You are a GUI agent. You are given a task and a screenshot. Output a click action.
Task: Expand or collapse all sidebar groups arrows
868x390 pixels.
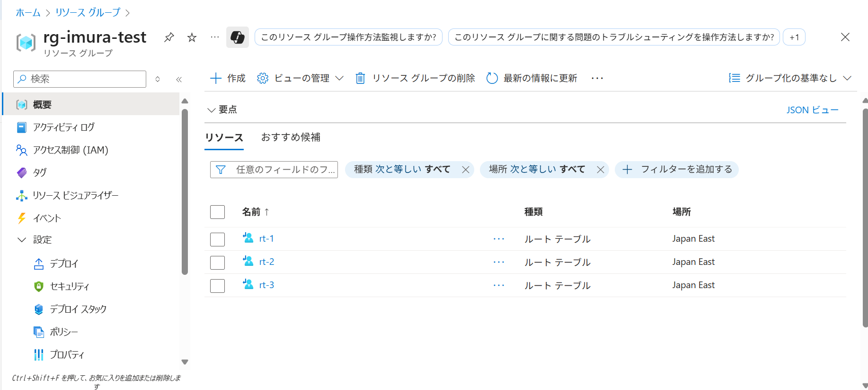tap(158, 79)
